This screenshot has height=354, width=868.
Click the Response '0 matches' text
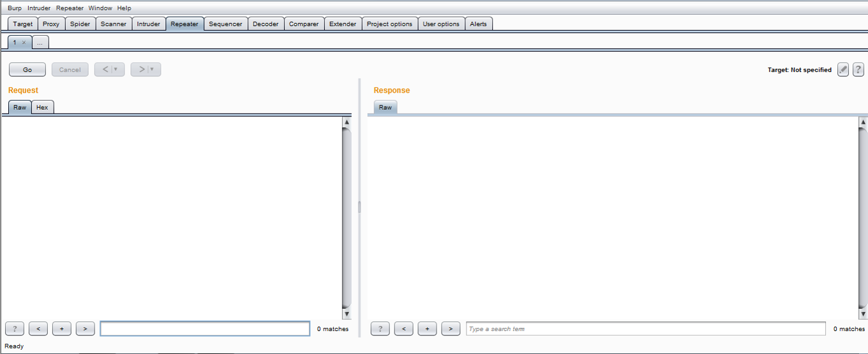(x=849, y=329)
